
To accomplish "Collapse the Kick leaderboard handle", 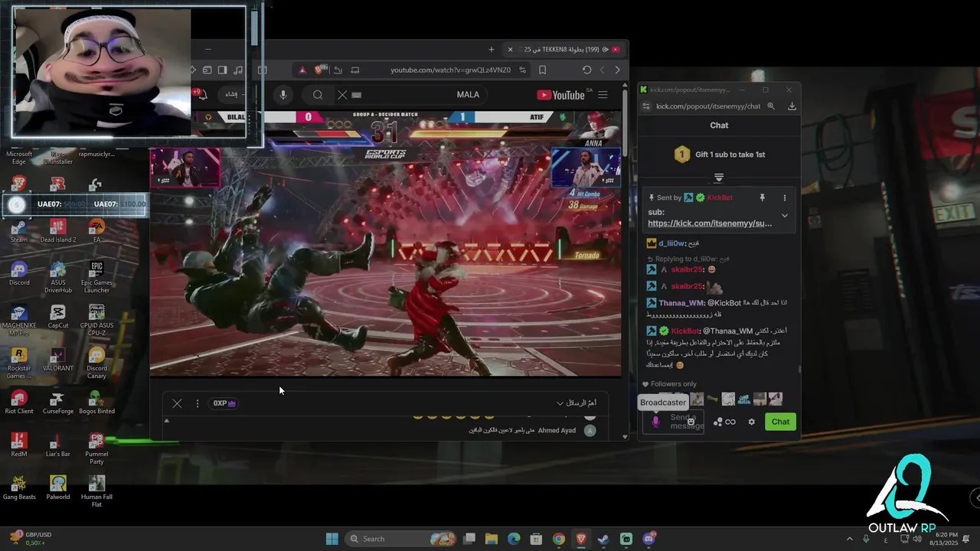I will tap(719, 178).
